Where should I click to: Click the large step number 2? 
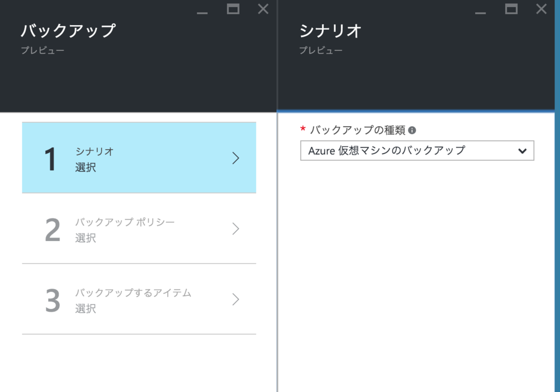[x=52, y=230]
